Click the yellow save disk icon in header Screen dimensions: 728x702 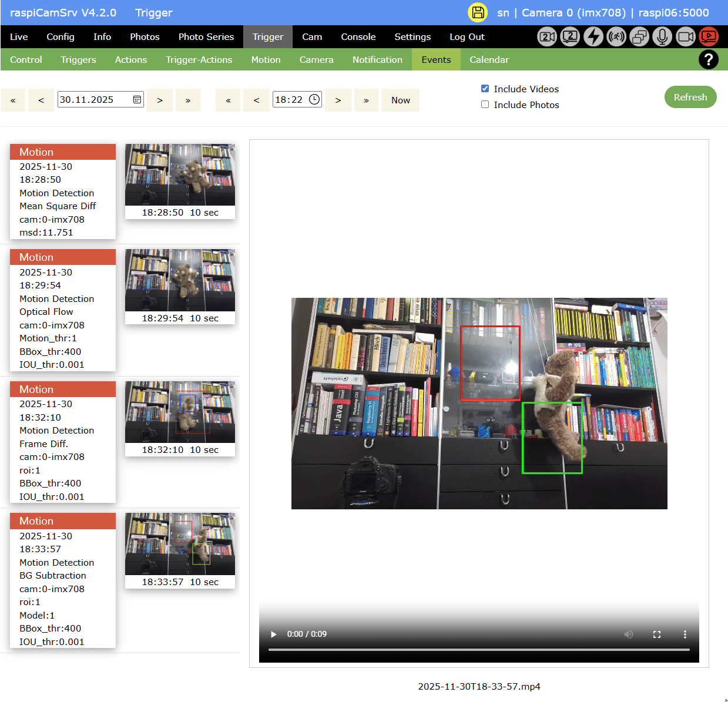point(478,12)
